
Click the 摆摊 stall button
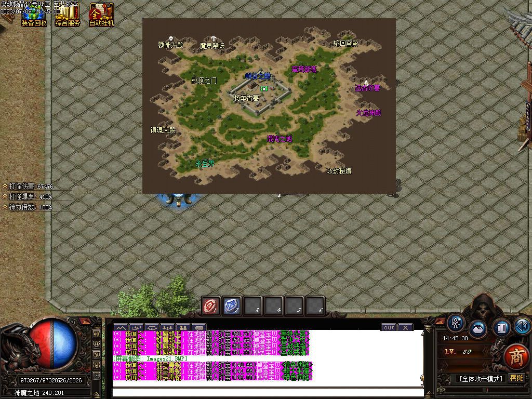516,378
